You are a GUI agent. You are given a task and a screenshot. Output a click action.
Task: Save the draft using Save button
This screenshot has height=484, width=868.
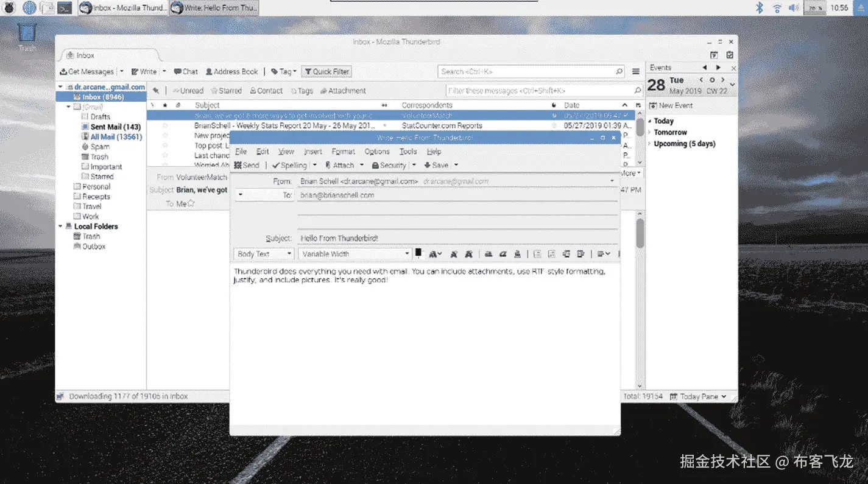[436, 165]
